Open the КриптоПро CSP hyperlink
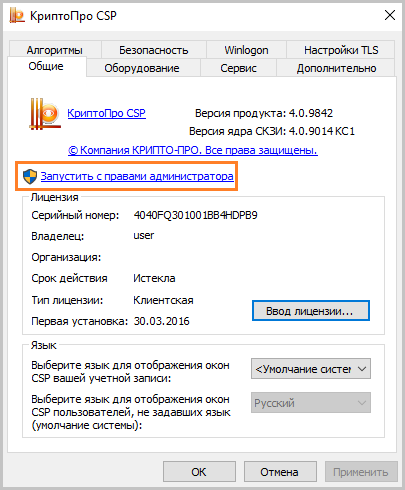Screen dimensions: 405x490 click(x=106, y=113)
